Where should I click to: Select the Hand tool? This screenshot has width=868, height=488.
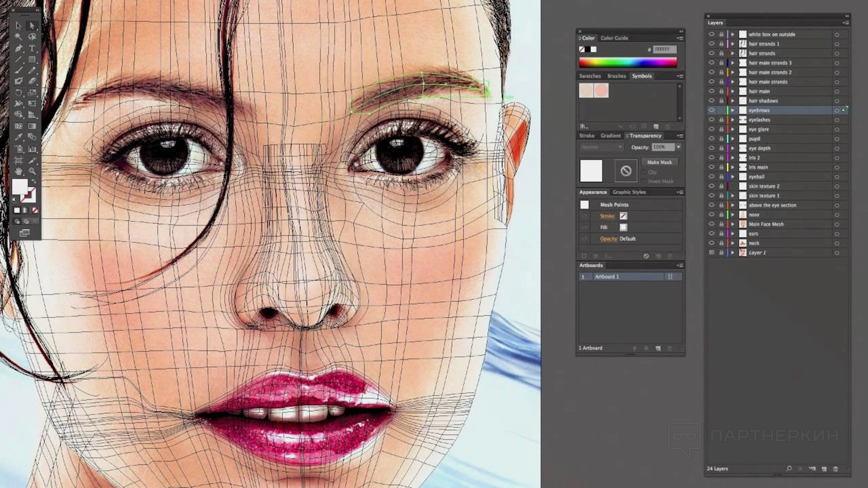(x=19, y=171)
